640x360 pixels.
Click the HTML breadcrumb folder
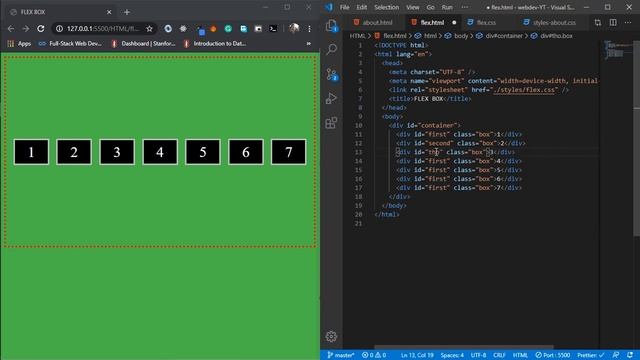click(357, 36)
